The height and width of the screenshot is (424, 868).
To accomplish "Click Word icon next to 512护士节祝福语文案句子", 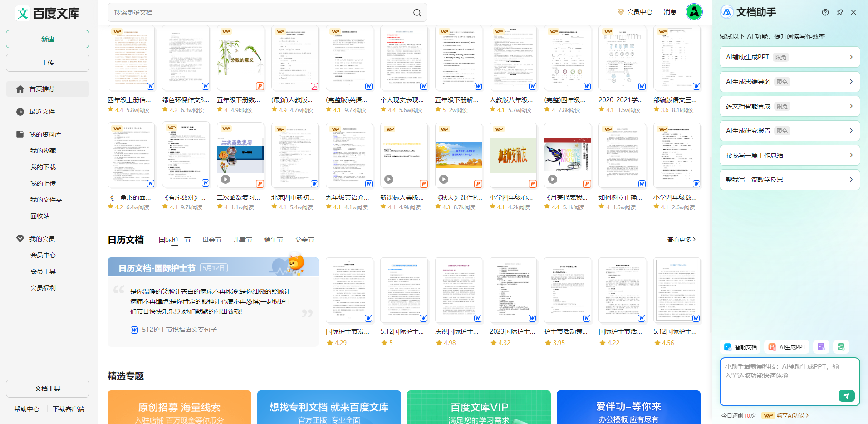I will click(x=134, y=330).
